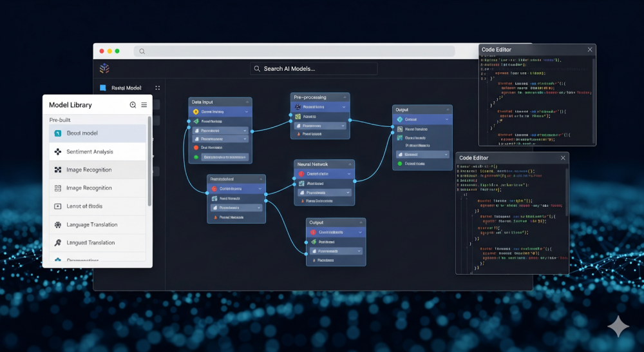Click the Rastal Model label in sidebar

(x=126, y=88)
